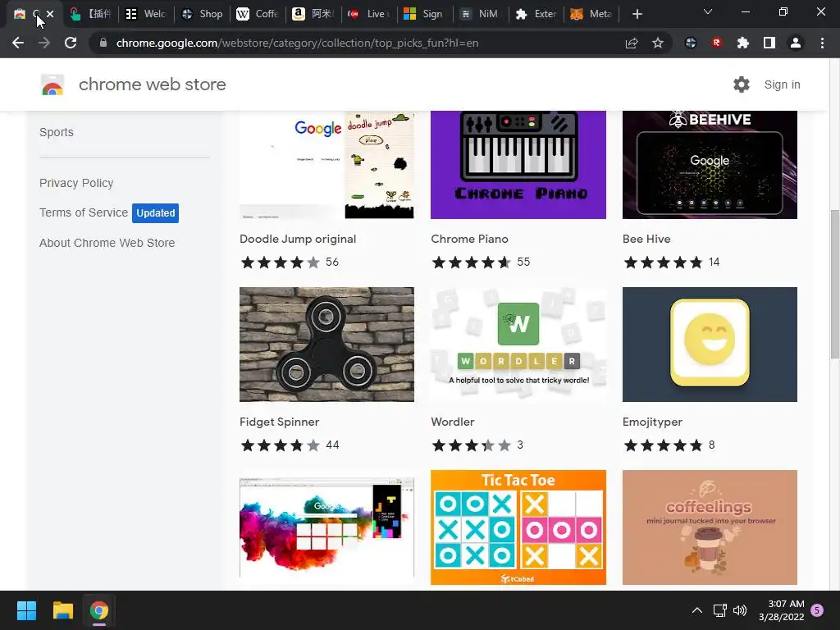
Task: Bookmark this page with the star icon
Action: [658, 43]
